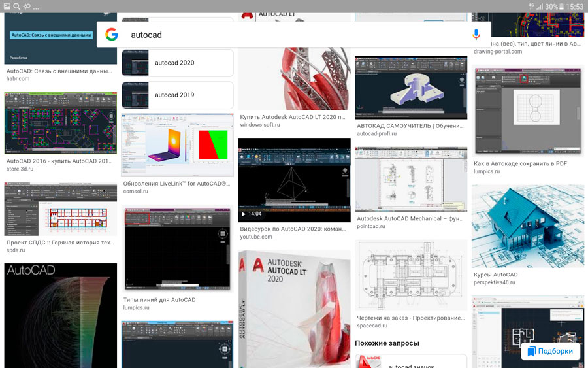Tap the magnifier icon in the status bar
This screenshot has width=588, height=368.
point(16,6)
